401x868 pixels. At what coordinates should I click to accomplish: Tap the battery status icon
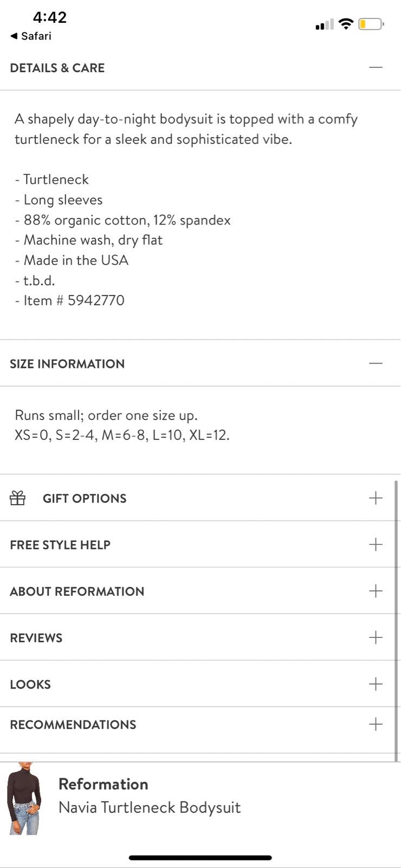pyautogui.click(x=371, y=24)
